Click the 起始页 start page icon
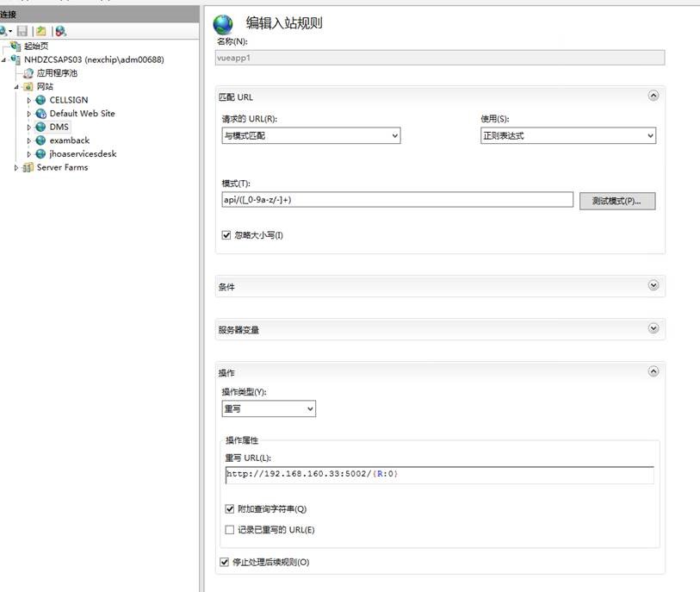The width and height of the screenshot is (700, 592). (x=15, y=46)
